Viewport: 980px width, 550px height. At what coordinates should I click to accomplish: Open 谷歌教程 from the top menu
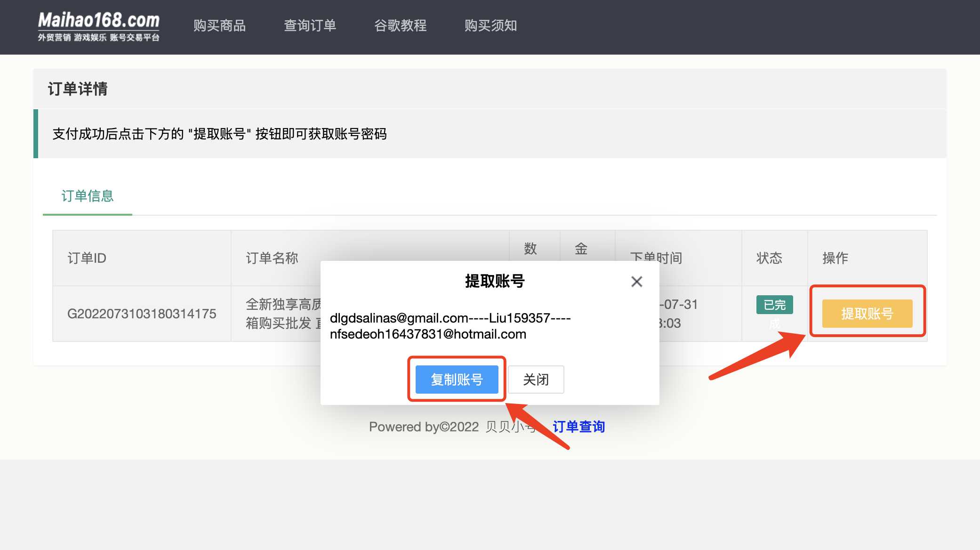pyautogui.click(x=400, y=26)
